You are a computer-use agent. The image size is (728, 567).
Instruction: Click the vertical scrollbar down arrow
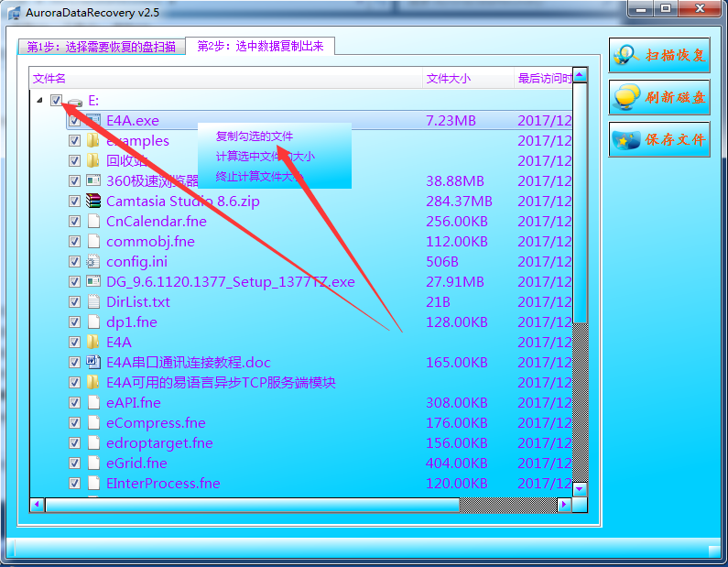pyautogui.click(x=580, y=489)
